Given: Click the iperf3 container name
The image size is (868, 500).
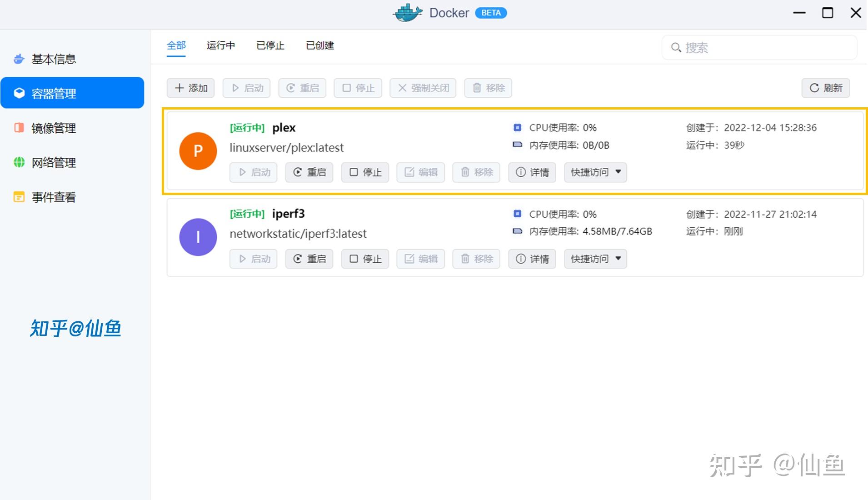Looking at the screenshot, I should coord(289,214).
